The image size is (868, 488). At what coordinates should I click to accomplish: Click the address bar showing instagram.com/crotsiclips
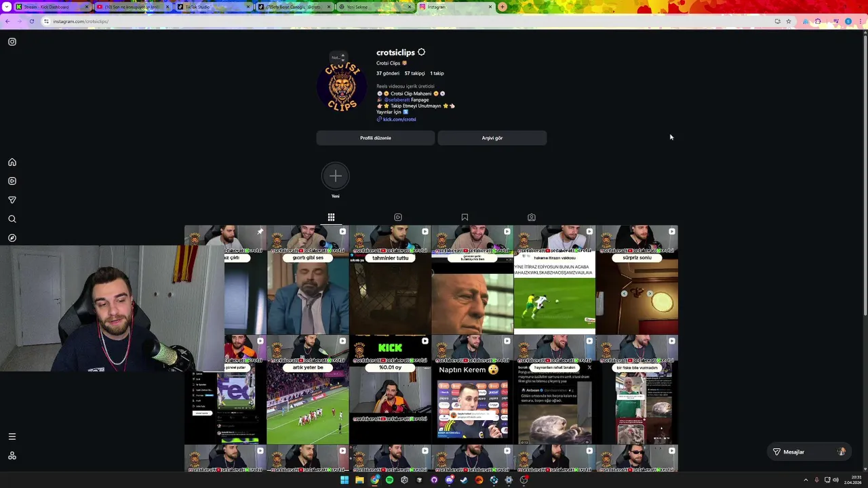[407, 21]
